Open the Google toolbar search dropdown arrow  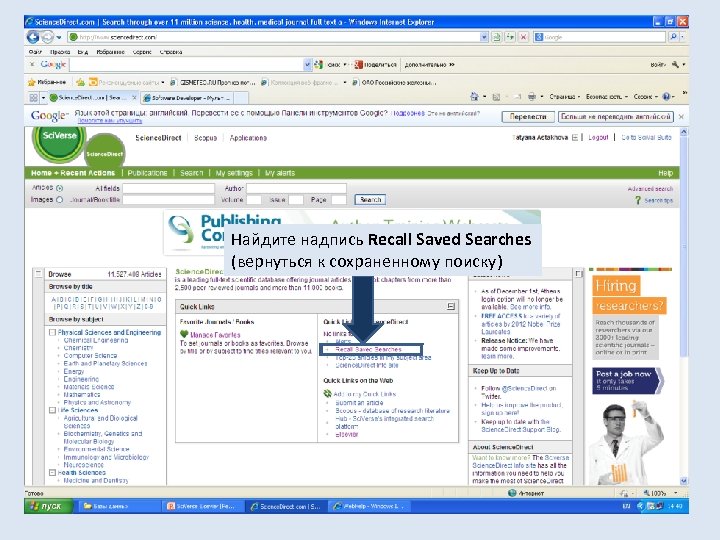point(307,65)
